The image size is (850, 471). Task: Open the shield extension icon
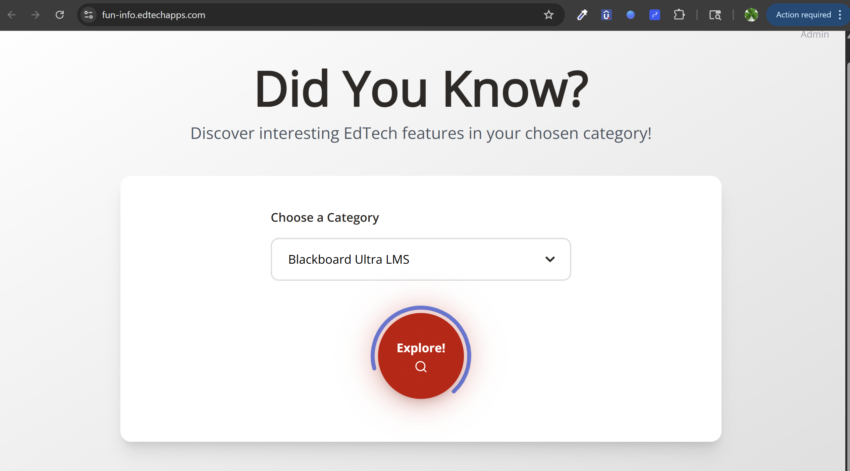click(606, 15)
